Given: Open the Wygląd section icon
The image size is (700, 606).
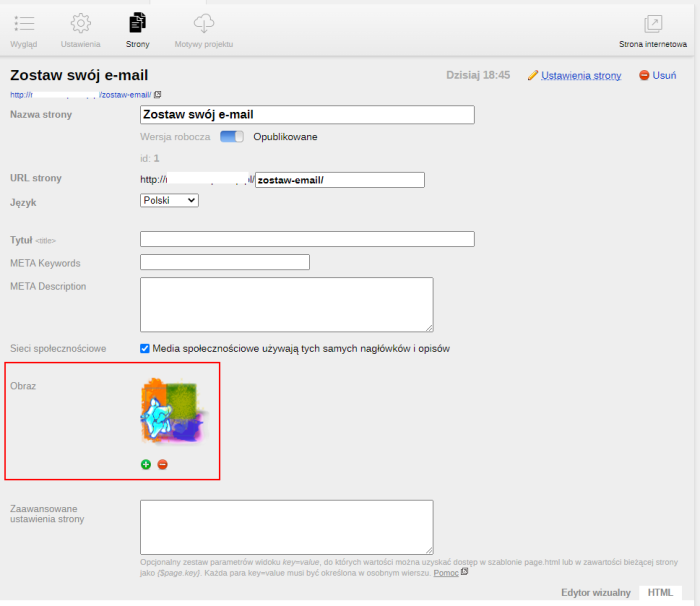Looking at the screenshot, I should click(x=24, y=24).
